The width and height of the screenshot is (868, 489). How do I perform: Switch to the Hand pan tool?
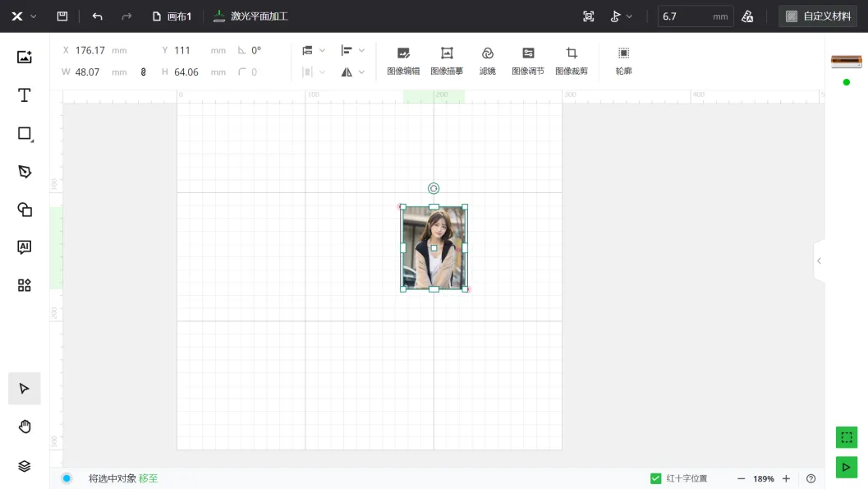[25, 426]
